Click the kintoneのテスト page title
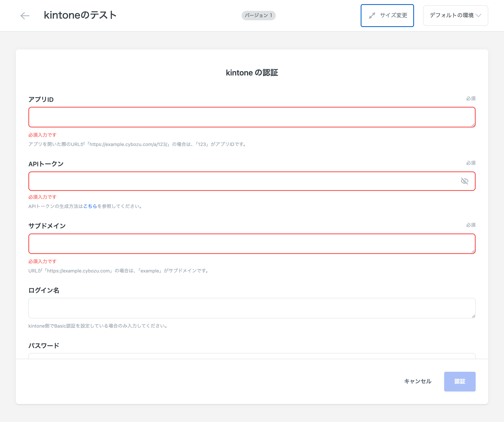The height and width of the screenshot is (422, 504). click(80, 15)
